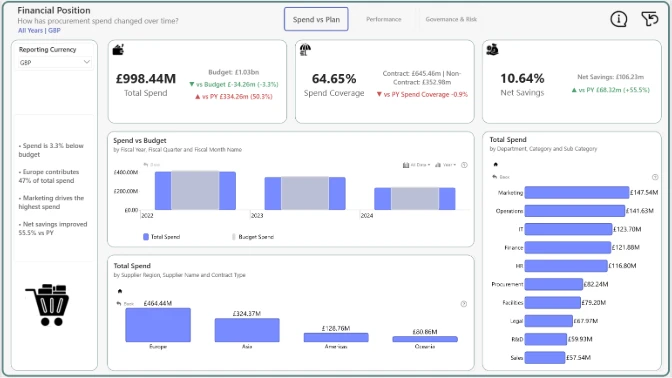
Task: Click 'vs PY £68.32m (+55.5%)' text
Action: [x=611, y=90]
